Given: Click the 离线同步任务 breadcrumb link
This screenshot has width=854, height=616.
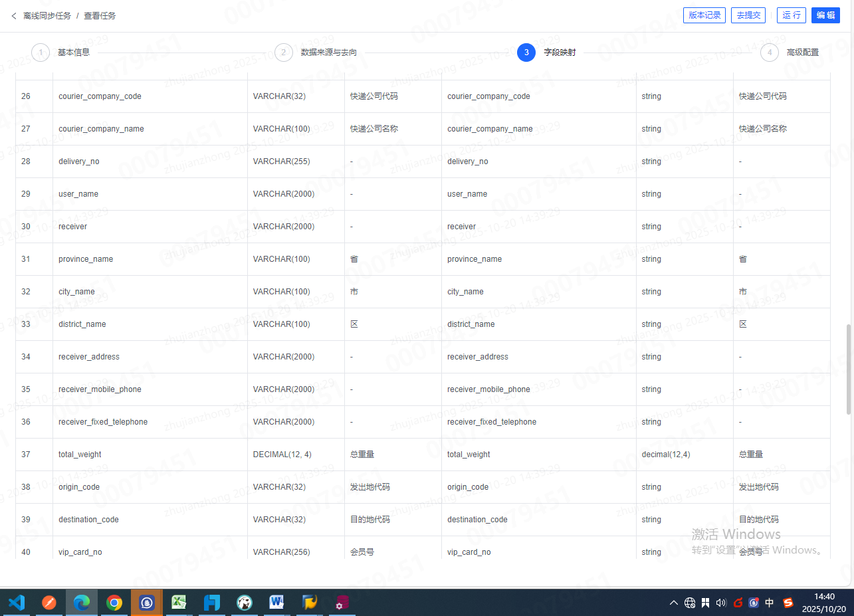Looking at the screenshot, I should (x=47, y=15).
